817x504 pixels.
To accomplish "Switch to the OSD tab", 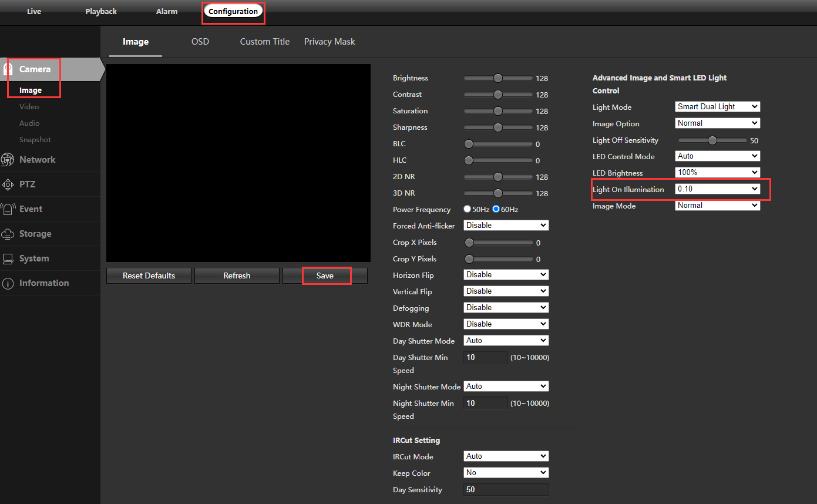I will [200, 42].
